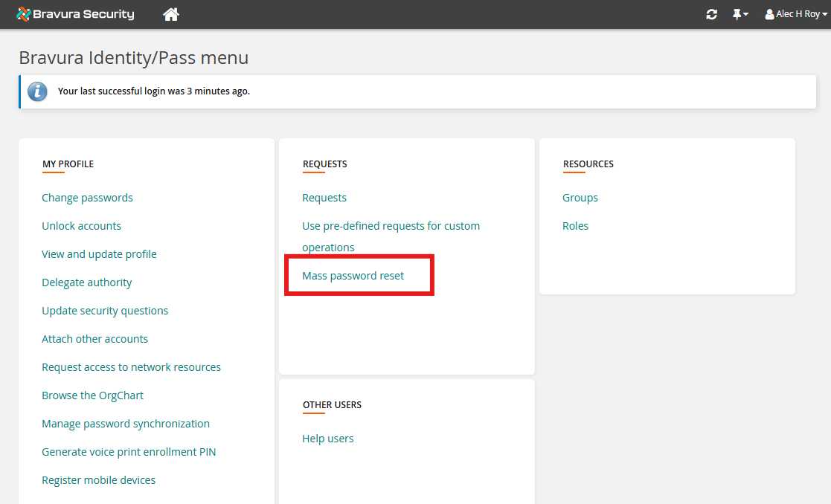Open Delegate authority

86,282
